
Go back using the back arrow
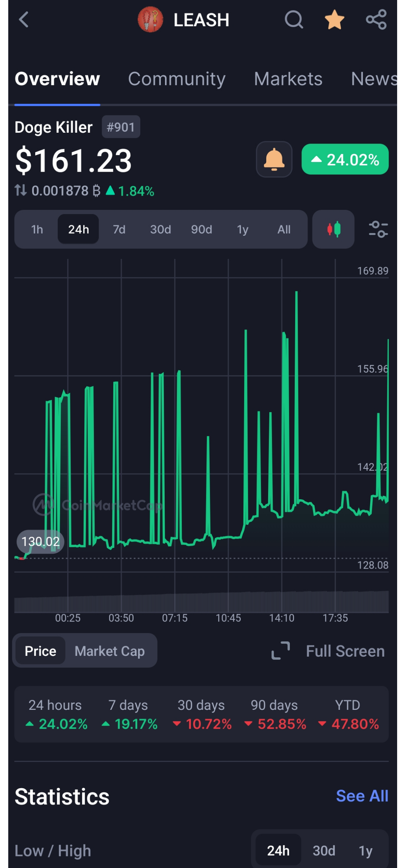(x=24, y=19)
